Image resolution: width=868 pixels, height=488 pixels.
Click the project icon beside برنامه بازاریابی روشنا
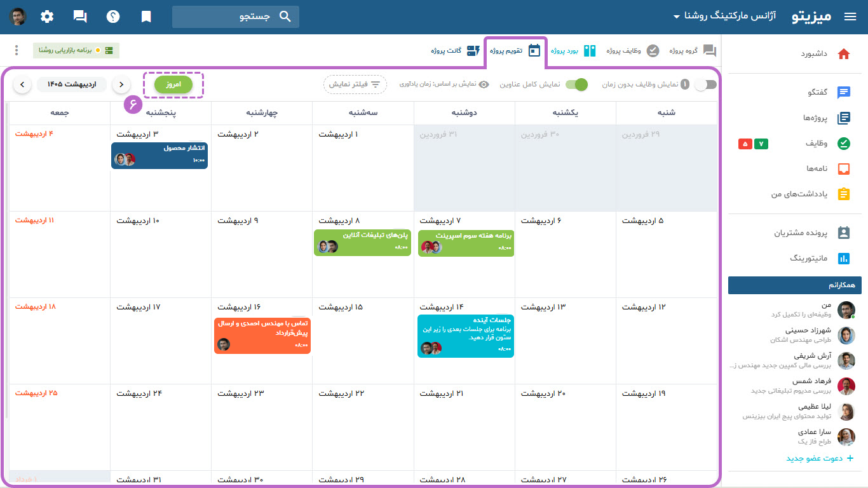click(x=109, y=50)
